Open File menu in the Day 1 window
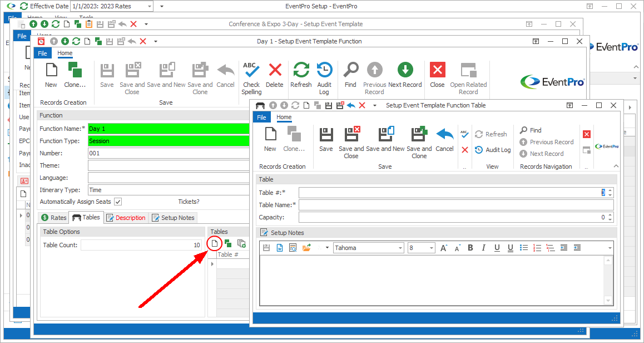Screen dimensions: 644x343 tap(42, 53)
